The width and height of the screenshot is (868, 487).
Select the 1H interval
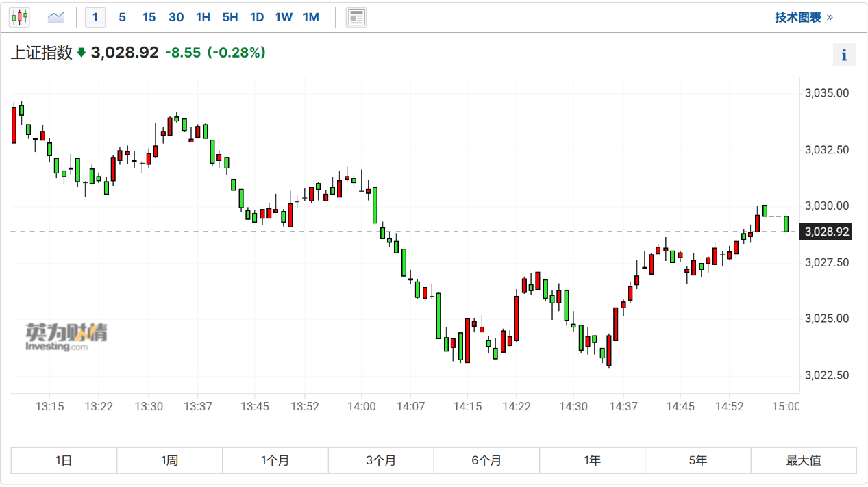click(x=203, y=17)
